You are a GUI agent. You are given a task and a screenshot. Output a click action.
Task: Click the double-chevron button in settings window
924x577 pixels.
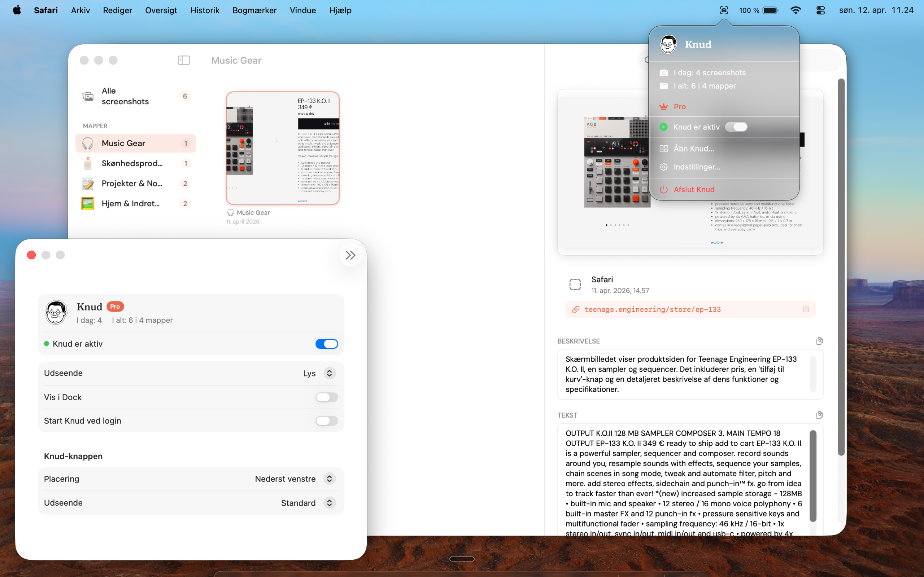coord(350,255)
